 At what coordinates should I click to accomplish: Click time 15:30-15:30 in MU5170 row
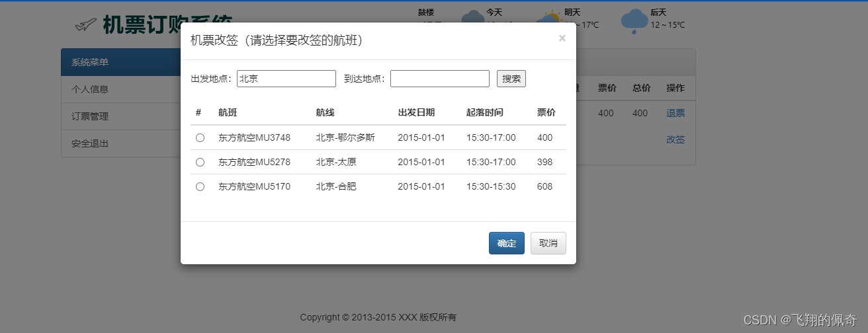click(491, 186)
